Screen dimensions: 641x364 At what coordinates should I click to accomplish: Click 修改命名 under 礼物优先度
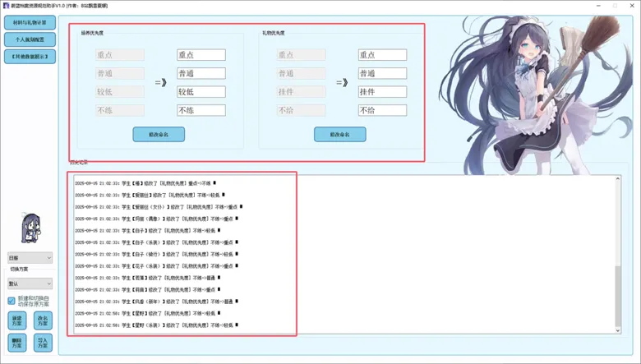(x=339, y=135)
